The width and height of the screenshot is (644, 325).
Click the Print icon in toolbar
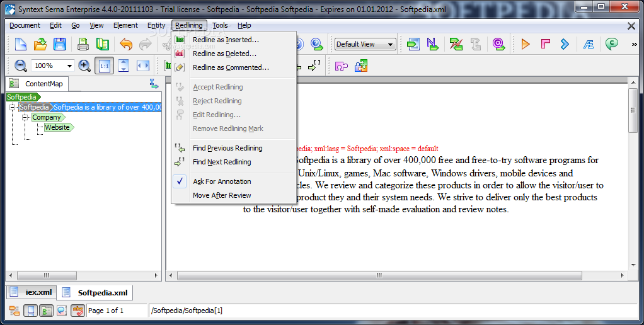[83, 44]
